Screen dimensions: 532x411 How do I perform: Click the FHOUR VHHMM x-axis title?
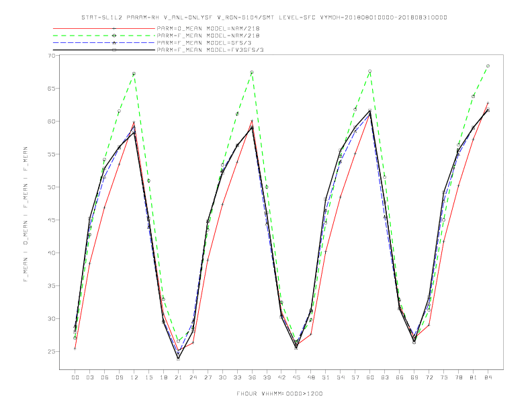(279, 394)
